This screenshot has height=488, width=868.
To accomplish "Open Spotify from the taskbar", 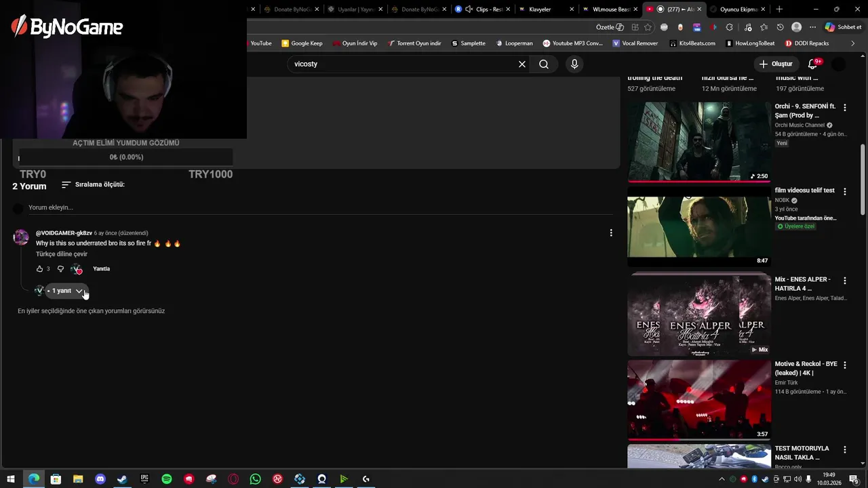I will (x=167, y=479).
